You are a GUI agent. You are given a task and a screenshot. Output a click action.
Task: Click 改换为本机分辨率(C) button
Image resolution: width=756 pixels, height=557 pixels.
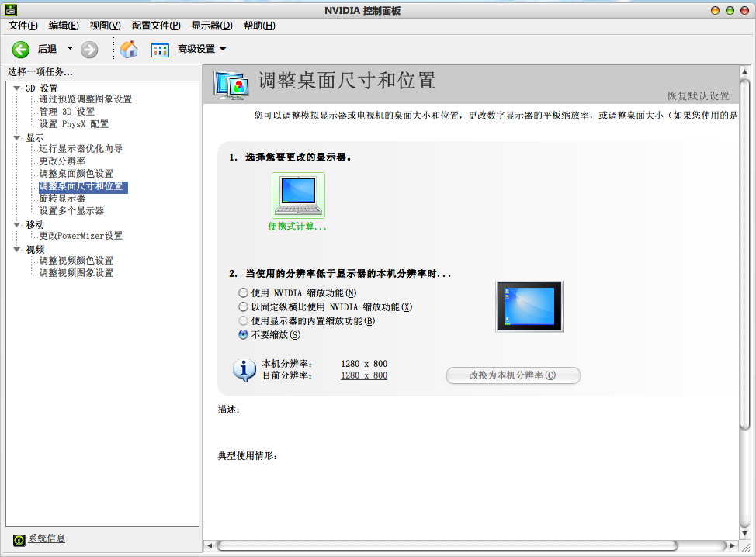tap(513, 375)
